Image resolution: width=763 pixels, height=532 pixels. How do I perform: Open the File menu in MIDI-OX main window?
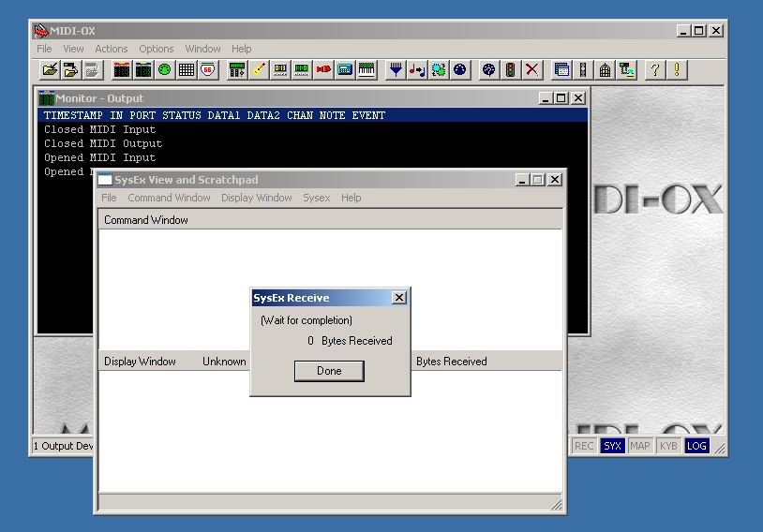[x=44, y=49]
